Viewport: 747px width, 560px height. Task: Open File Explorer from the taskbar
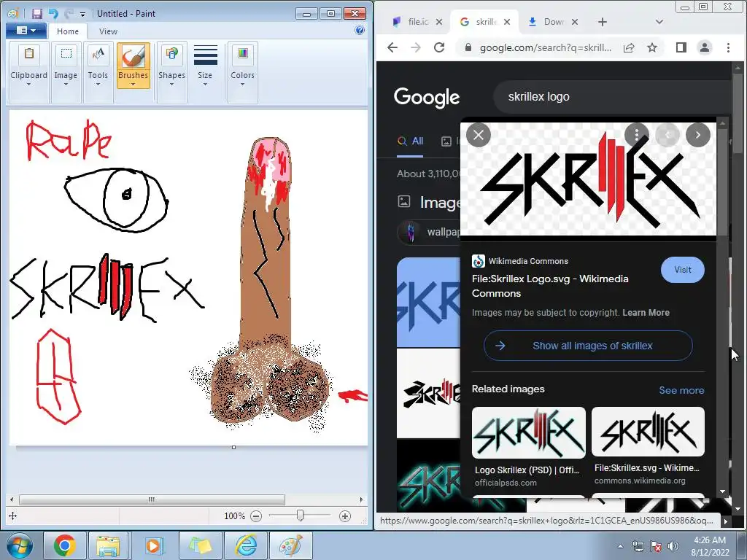point(108,545)
